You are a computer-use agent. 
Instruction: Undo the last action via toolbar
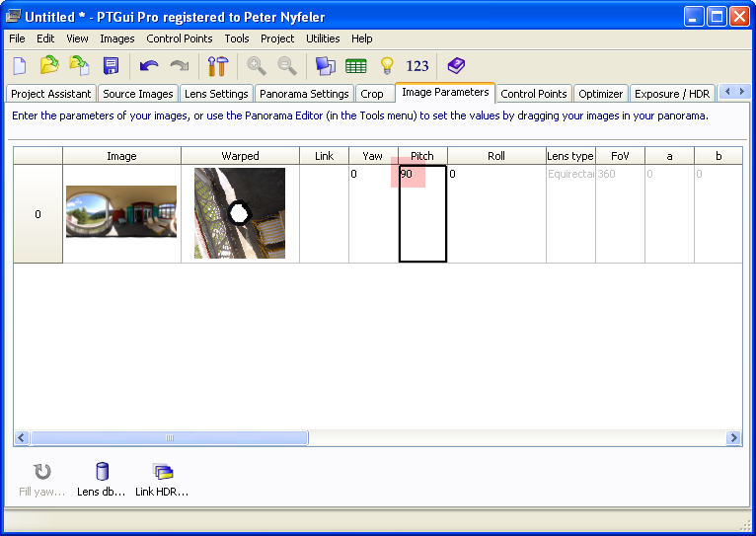click(x=149, y=66)
